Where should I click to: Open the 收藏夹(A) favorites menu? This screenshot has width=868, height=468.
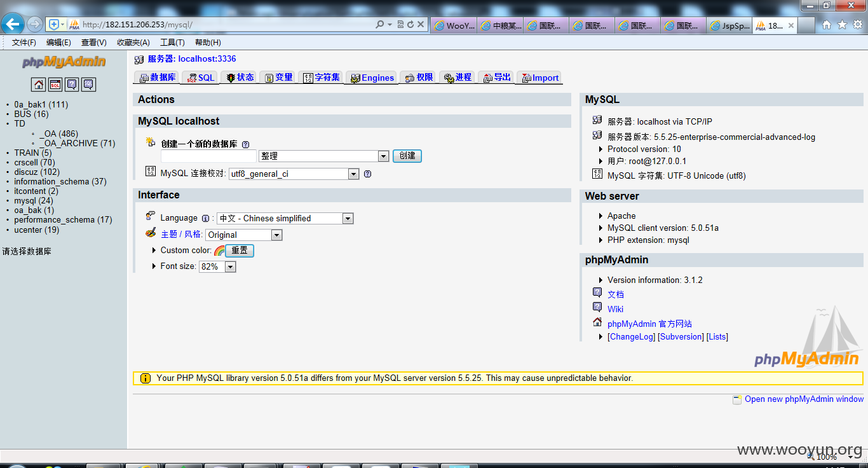point(133,43)
